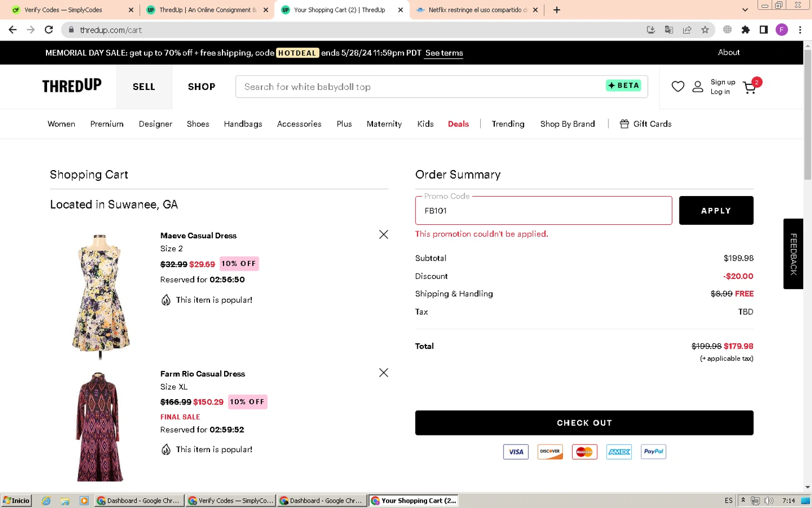
Task: Open Designer category
Action: (x=155, y=124)
